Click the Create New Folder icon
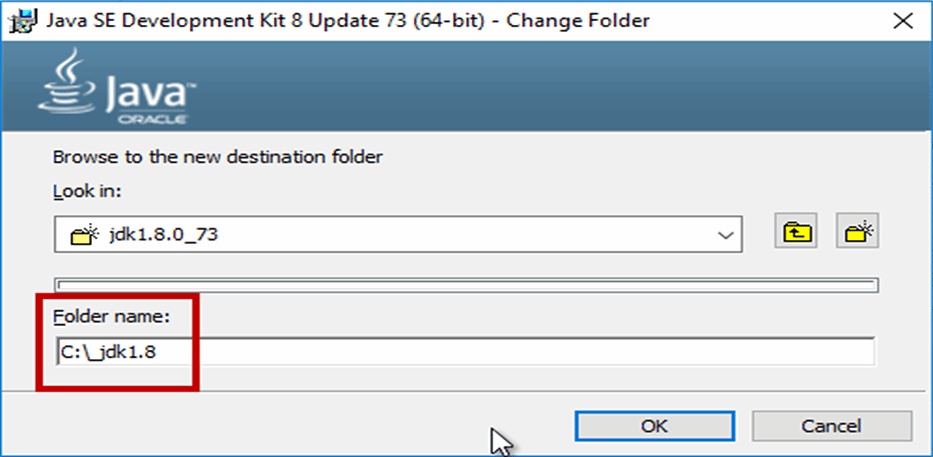 (857, 230)
